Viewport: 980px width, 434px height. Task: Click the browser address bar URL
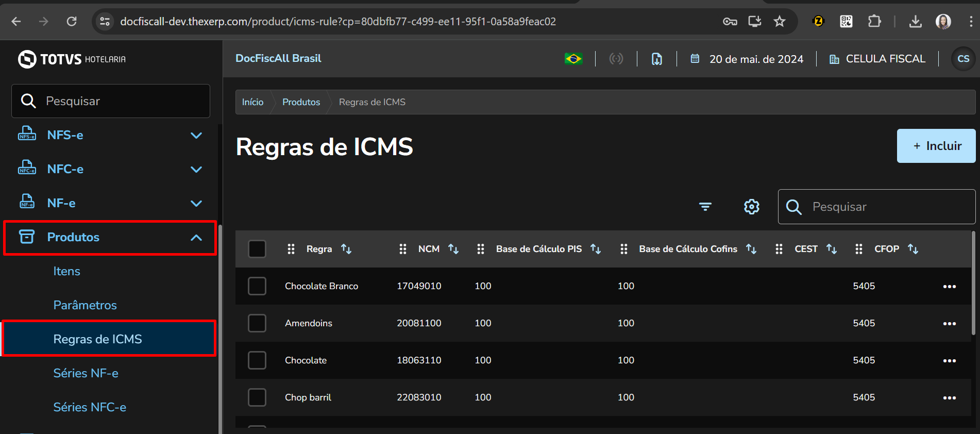[x=338, y=21]
